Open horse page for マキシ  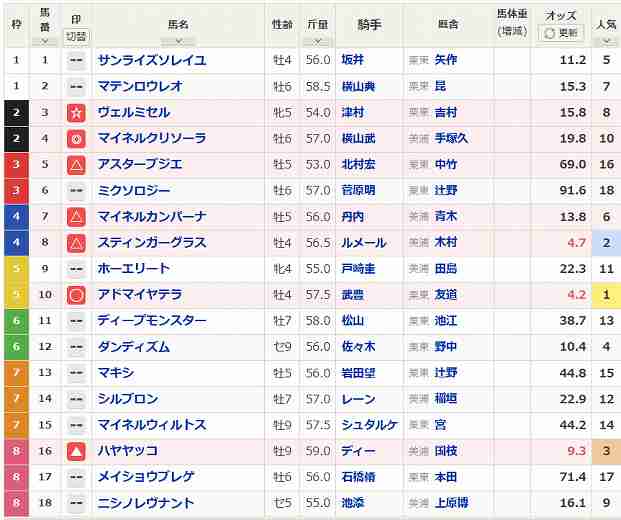coord(116,373)
